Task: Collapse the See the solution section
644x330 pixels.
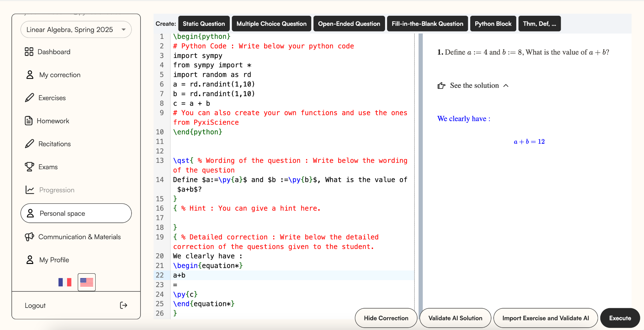Action: (505, 85)
